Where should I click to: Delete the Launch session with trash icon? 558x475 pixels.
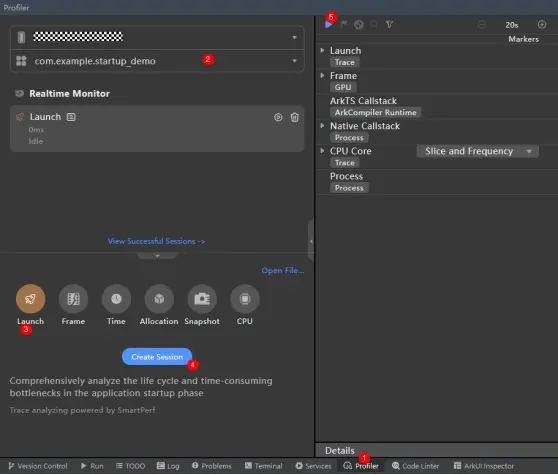(295, 117)
